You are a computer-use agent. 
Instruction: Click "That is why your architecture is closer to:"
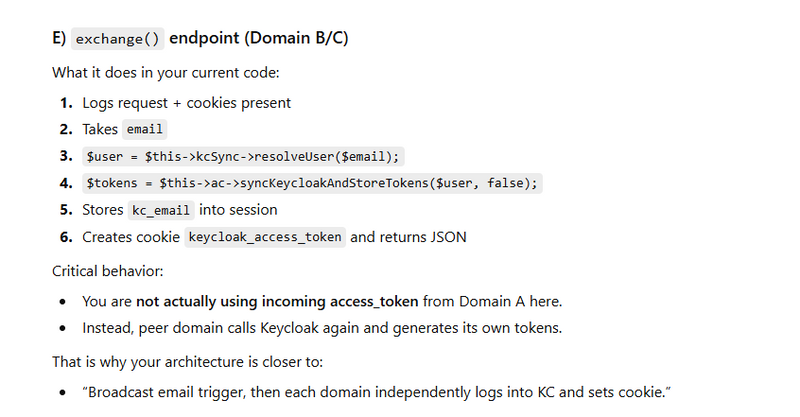pyautogui.click(x=193, y=360)
